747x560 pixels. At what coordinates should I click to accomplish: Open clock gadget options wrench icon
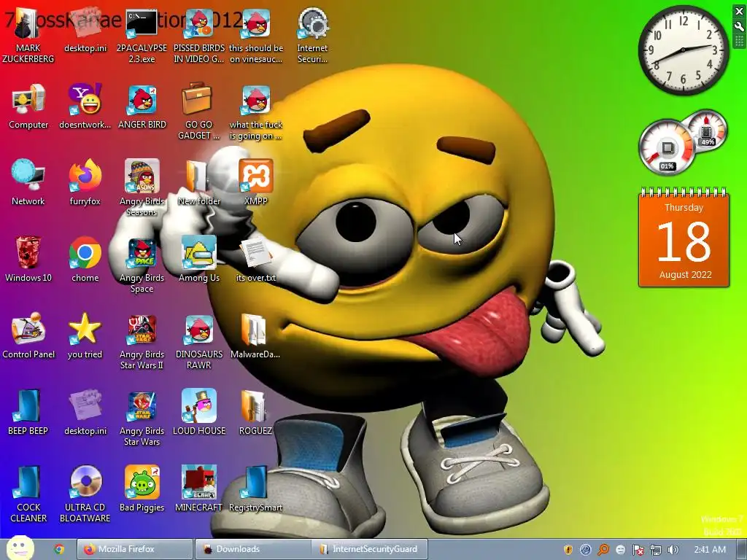click(739, 27)
